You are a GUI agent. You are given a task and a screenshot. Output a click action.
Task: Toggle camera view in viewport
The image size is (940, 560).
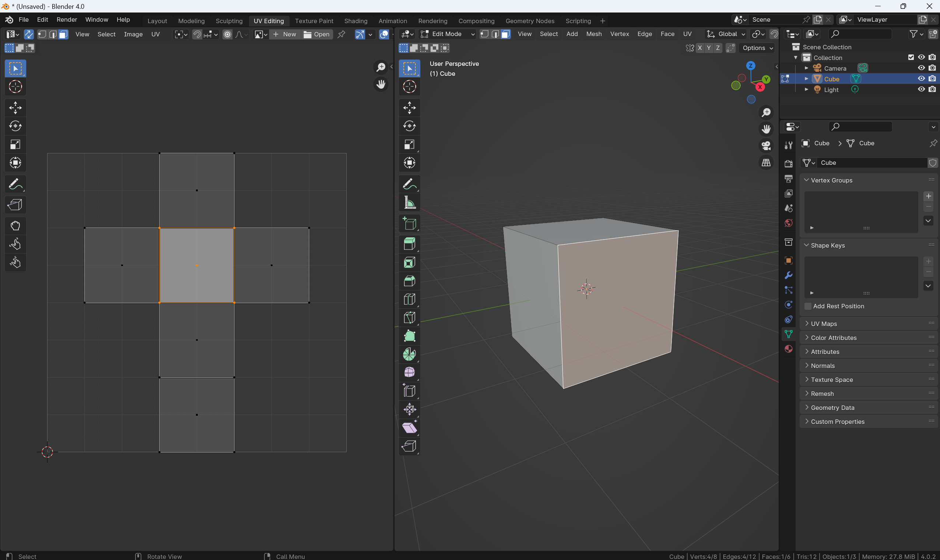pos(766,146)
